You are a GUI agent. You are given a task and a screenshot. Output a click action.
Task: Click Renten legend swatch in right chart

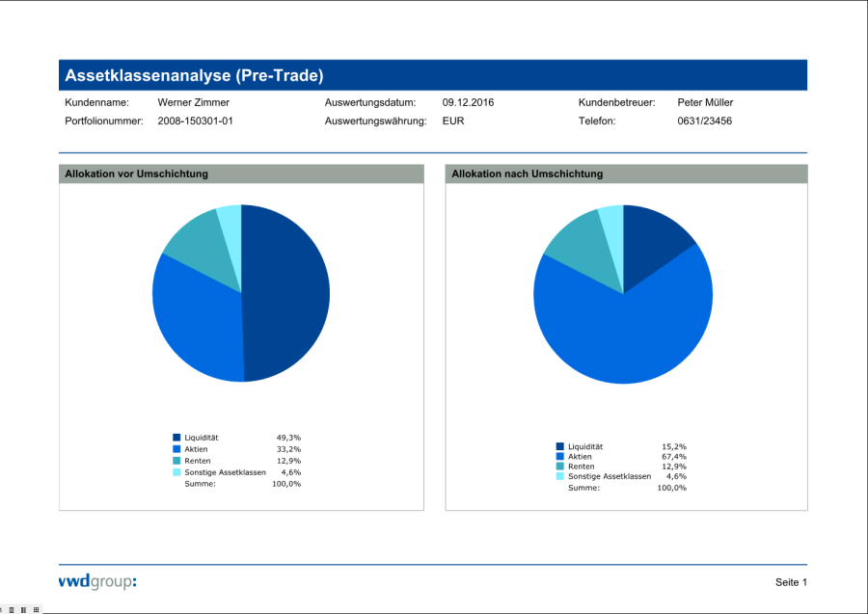[x=559, y=466]
